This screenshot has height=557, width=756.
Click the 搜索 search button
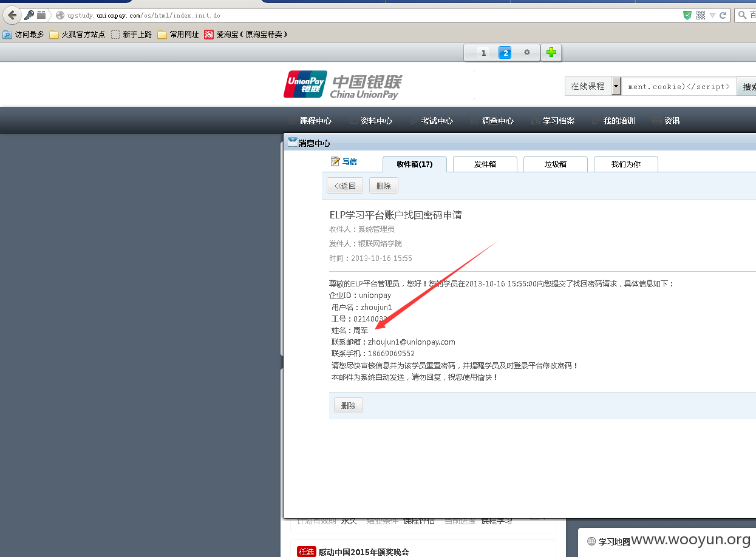(x=747, y=86)
